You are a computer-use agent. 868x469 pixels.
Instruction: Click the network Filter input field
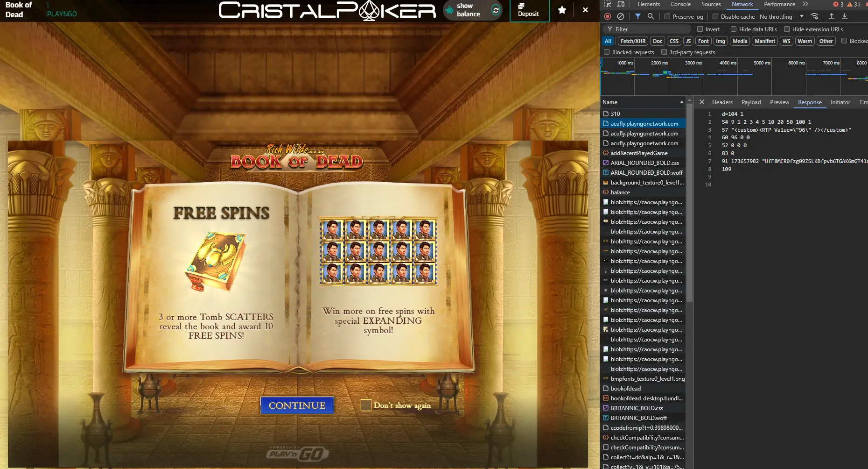click(x=647, y=29)
